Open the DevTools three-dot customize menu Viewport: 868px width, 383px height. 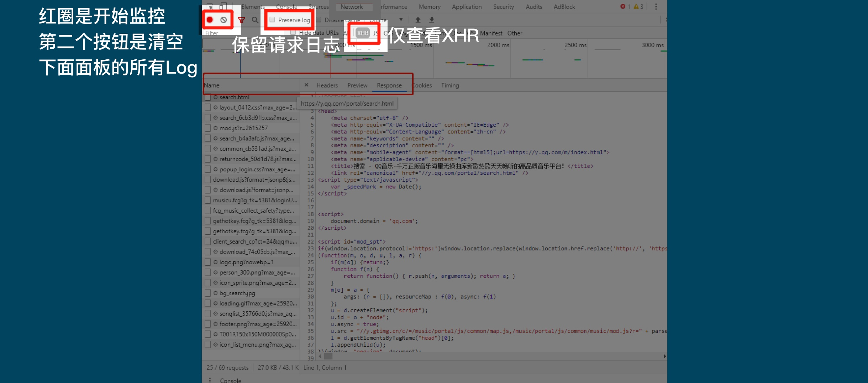coord(656,6)
